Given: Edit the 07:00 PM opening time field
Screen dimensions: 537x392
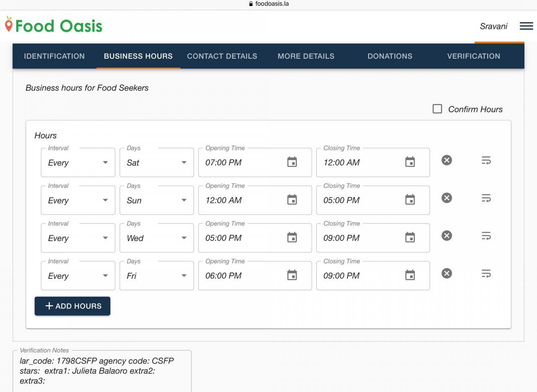Looking at the screenshot, I should tap(255, 162).
